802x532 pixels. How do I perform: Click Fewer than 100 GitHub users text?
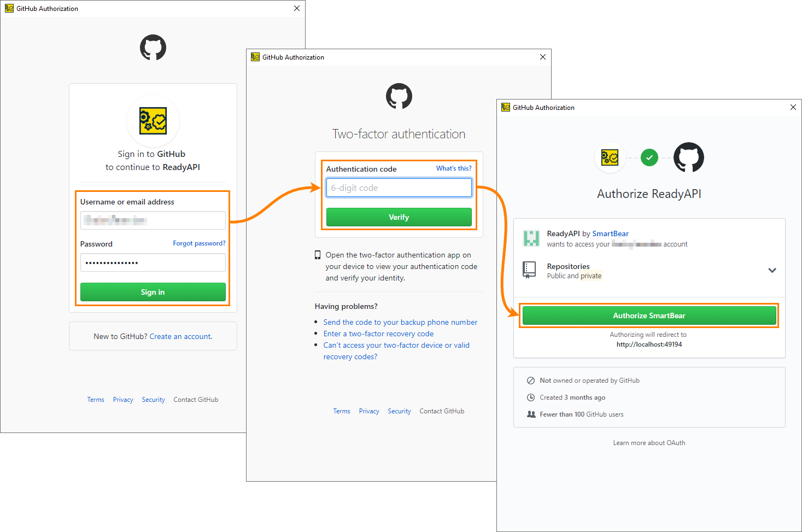point(582,414)
